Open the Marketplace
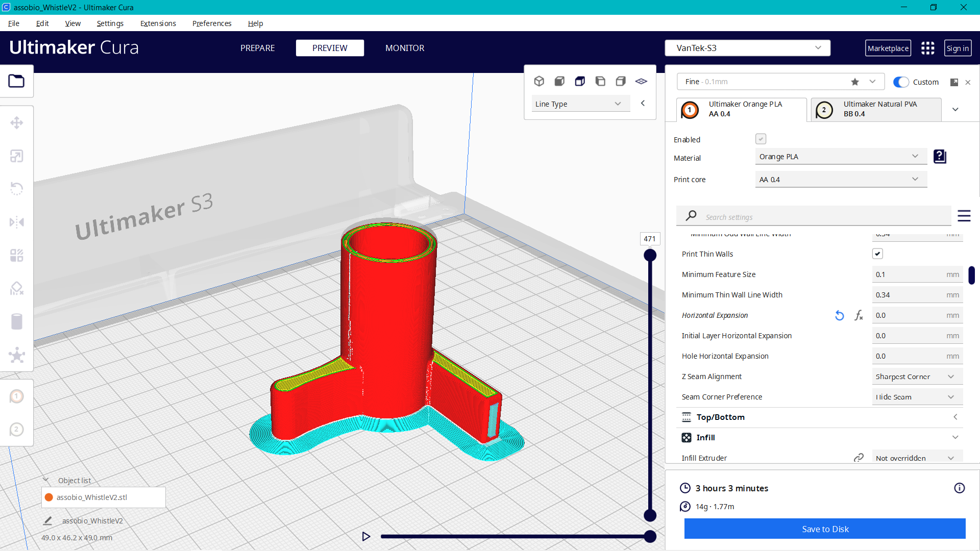 (888, 48)
